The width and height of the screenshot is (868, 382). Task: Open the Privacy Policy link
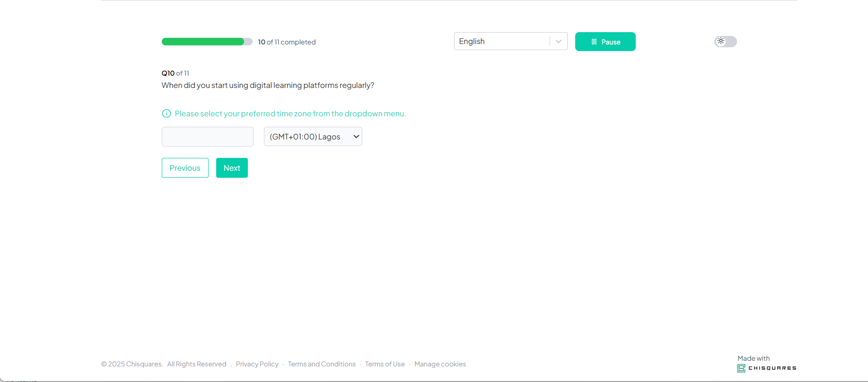click(x=257, y=364)
